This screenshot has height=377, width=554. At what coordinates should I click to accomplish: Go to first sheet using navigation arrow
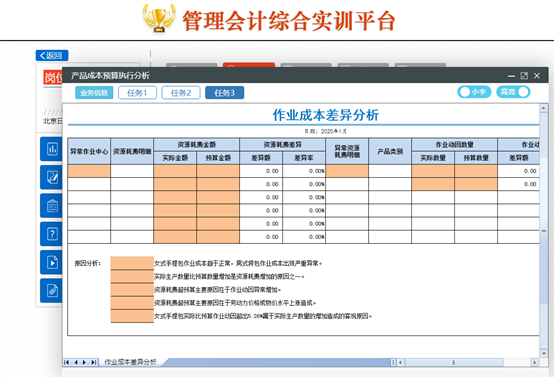(67, 362)
